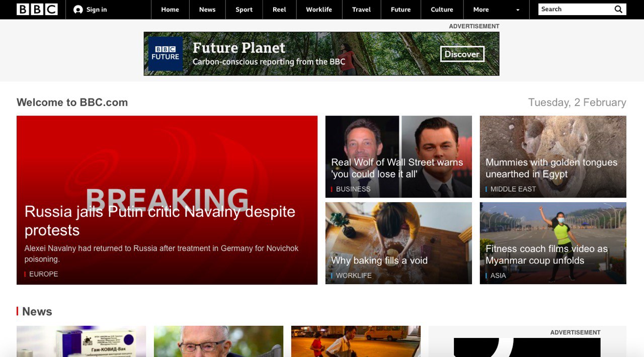Click the Tuesday, 2 February date text
The width and height of the screenshot is (644, 357).
tap(577, 103)
